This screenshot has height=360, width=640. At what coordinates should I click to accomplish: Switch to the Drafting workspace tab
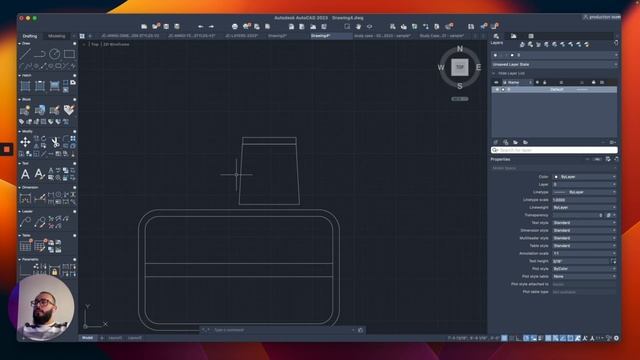[x=29, y=36]
